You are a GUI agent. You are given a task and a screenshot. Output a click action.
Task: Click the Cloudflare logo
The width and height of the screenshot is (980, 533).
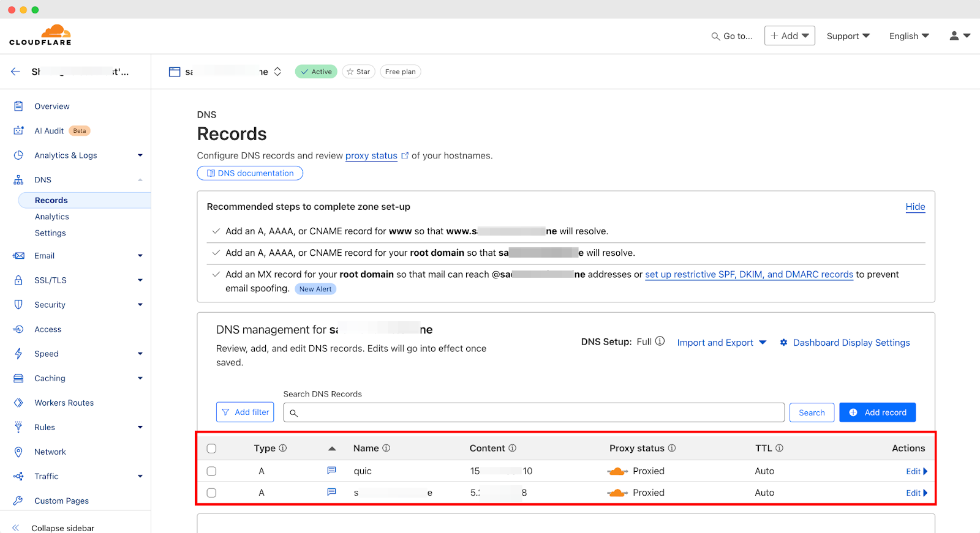coord(40,35)
